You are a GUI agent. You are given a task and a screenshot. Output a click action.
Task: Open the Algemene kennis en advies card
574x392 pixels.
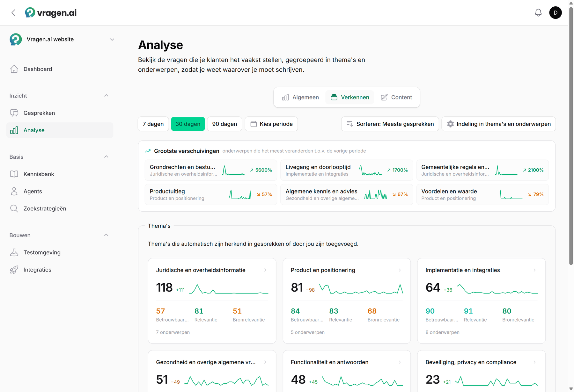coord(347,195)
